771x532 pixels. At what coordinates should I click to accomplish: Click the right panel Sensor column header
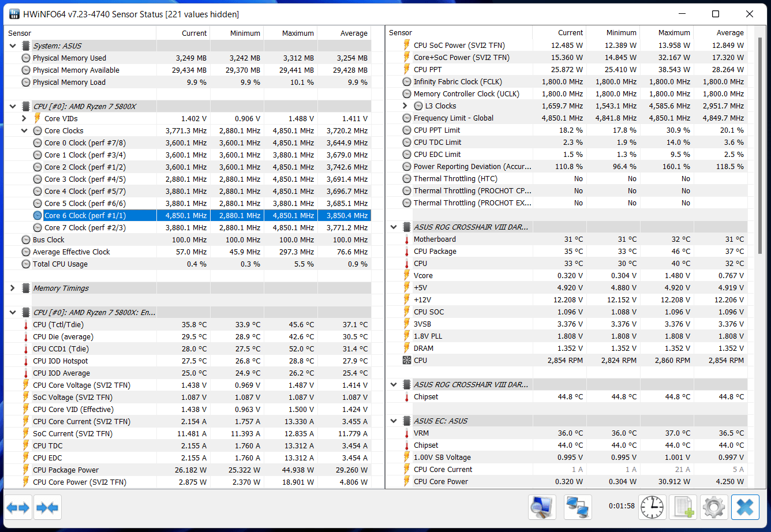[459, 33]
